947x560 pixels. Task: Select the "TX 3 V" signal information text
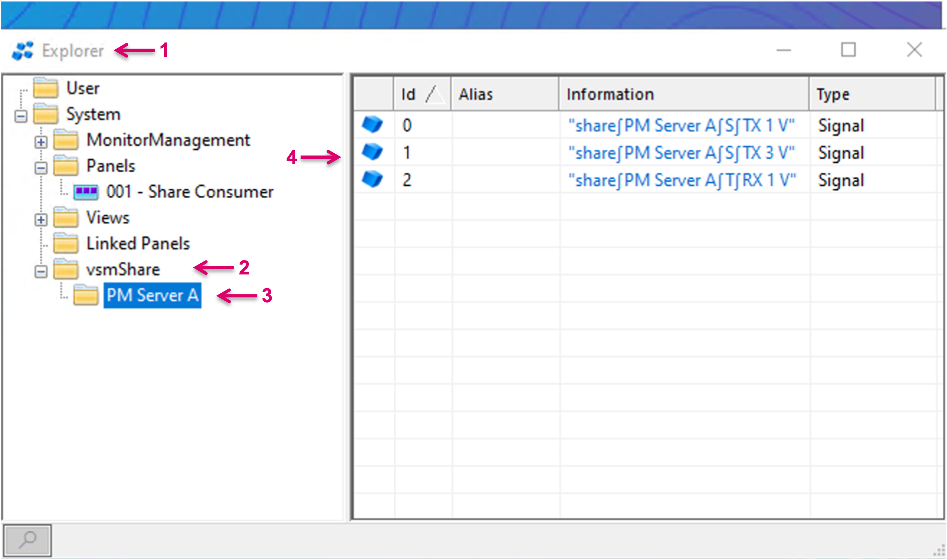click(681, 153)
